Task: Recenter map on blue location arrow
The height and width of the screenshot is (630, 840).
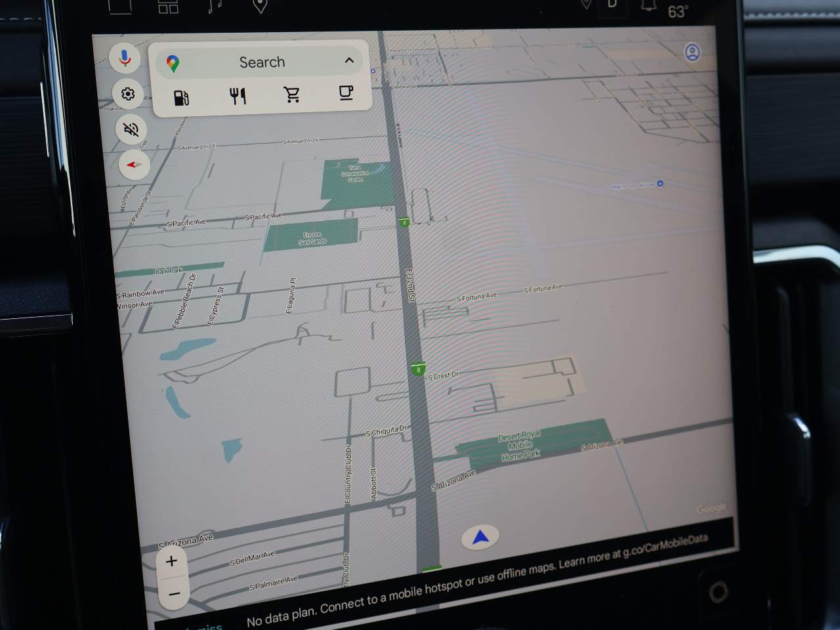Action: click(x=480, y=537)
